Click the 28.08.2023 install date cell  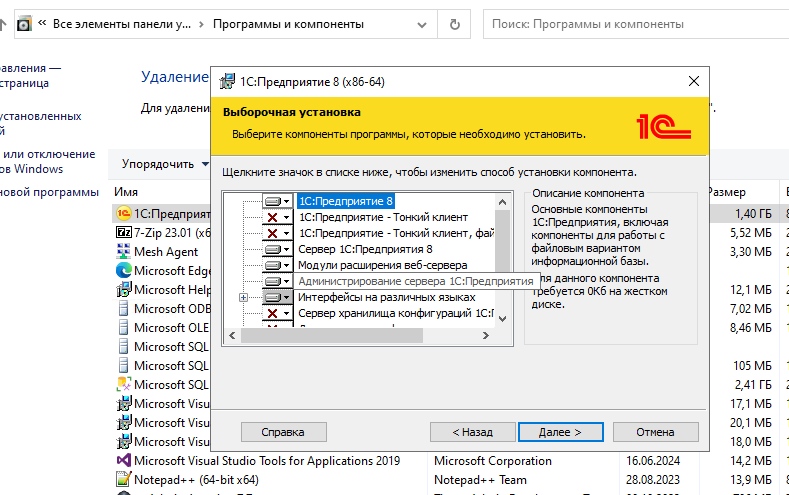point(653,480)
